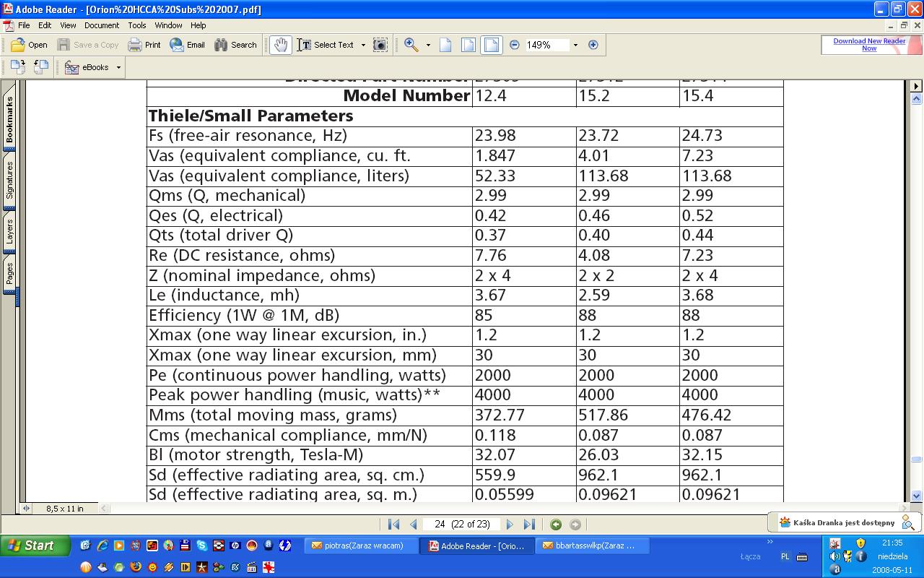Click the Snapshot tool camera icon
This screenshot has height=578, width=924.
click(x=380, y=45)
